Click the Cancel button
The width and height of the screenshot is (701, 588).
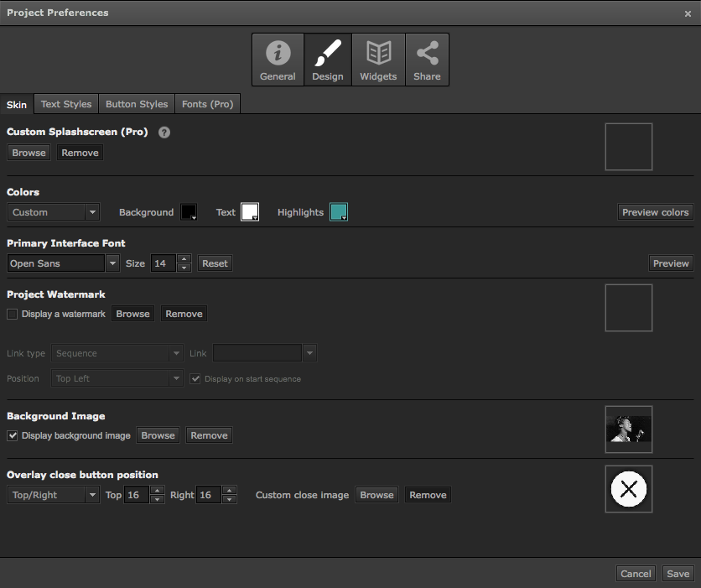[x=636, y=573]
